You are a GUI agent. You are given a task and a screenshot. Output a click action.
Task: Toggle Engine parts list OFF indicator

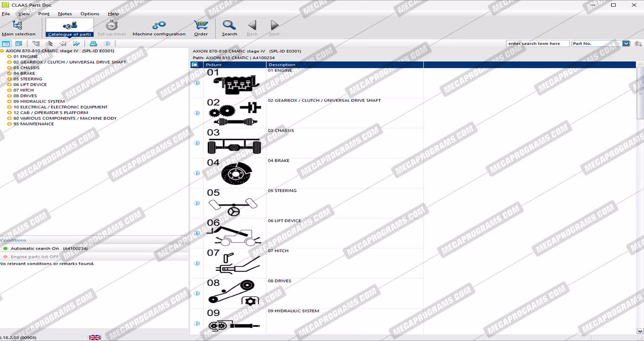[x=5, y=257]
